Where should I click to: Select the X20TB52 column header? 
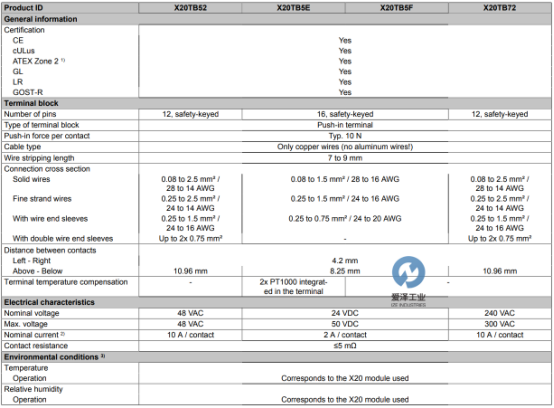coord(190,8)
